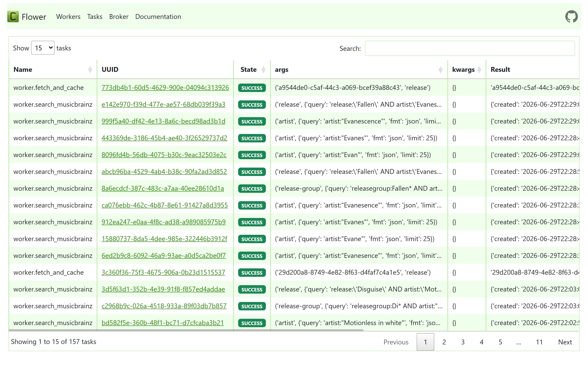Sort tasks by kwargs column arrows

point(479,70)
